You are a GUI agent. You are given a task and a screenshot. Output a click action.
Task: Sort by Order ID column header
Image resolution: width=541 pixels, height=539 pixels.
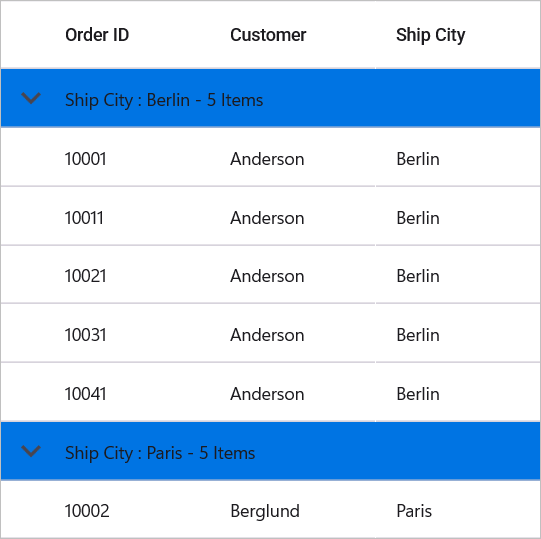(97, 35)
